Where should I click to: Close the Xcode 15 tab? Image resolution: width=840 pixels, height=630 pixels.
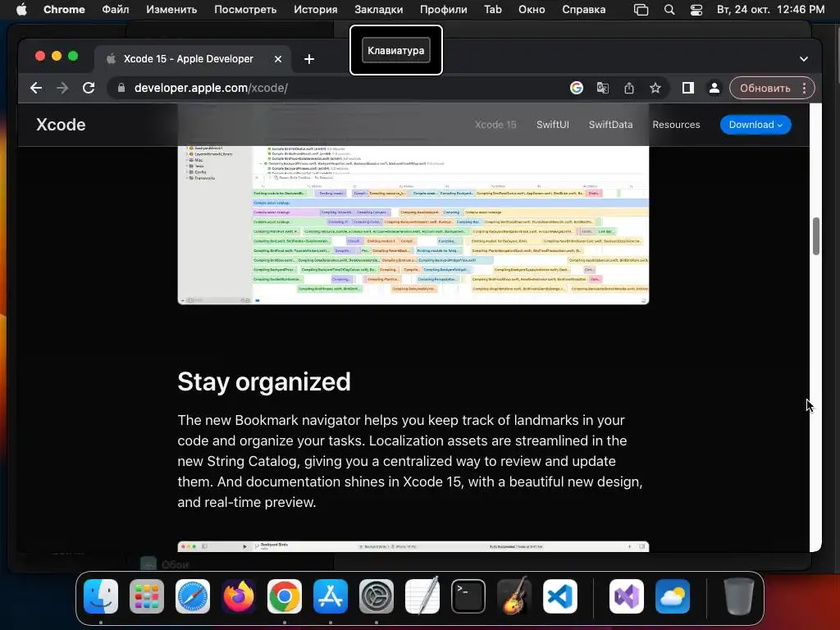coord(278,59)
